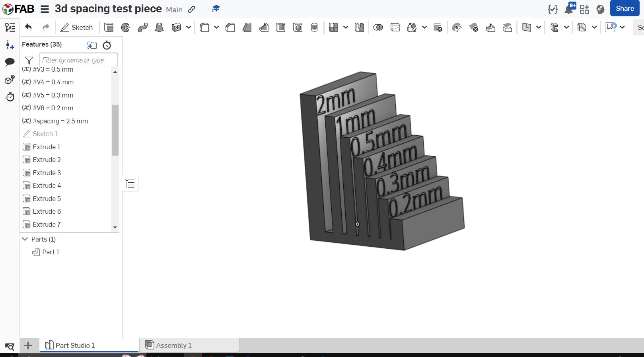Select the Sheet metal model tool icon
Viewport: 644px width, 357px height.
582,27
